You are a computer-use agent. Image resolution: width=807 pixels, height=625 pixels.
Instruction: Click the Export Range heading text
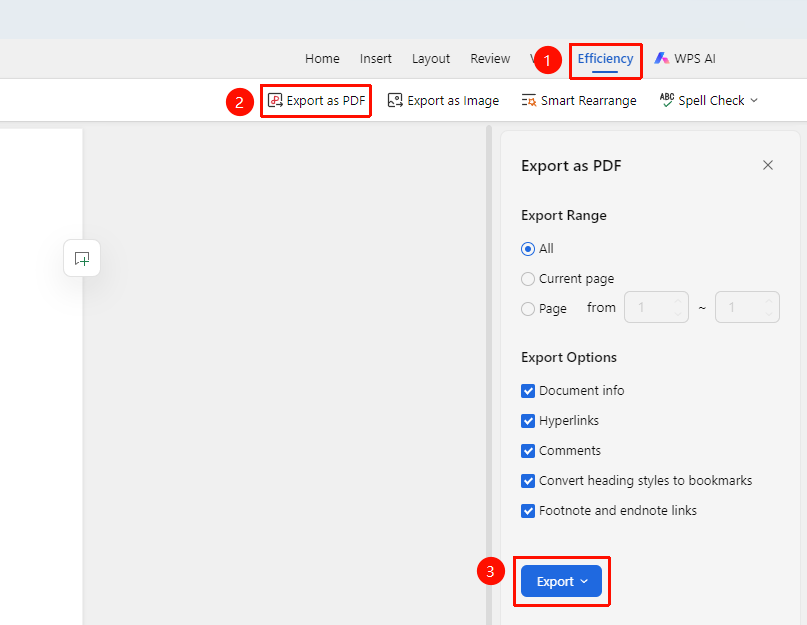[564, 215]
